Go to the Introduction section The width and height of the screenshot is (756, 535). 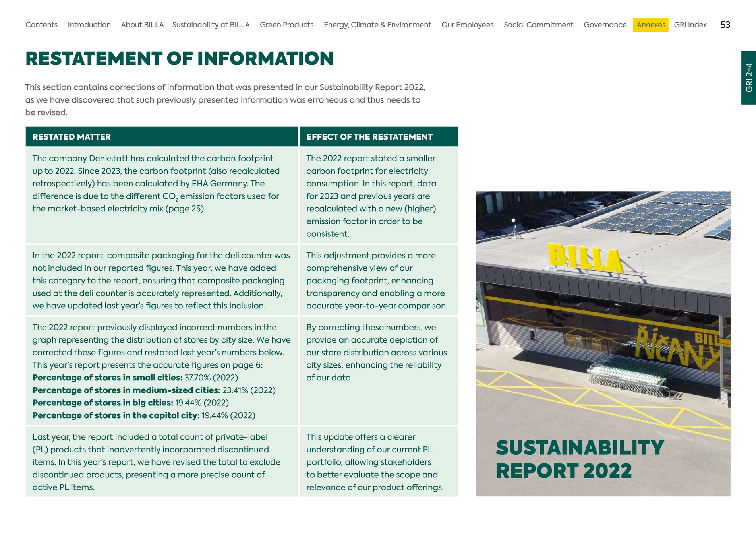(89, 25)
